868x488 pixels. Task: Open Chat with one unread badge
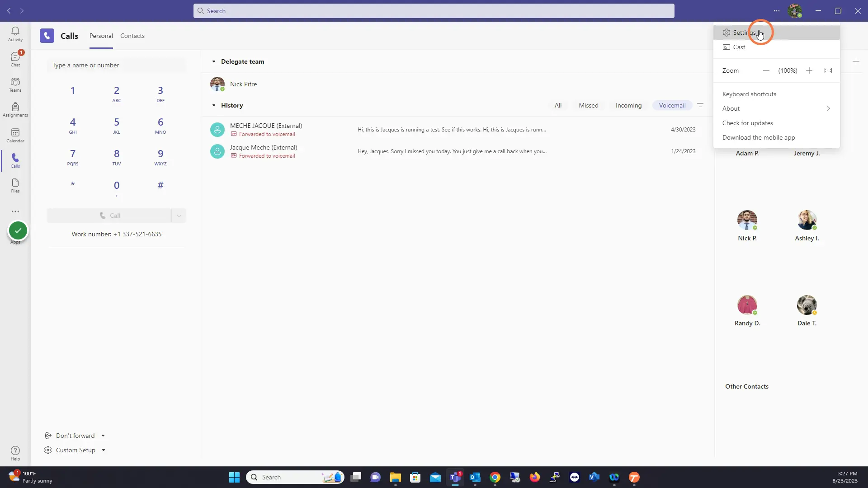click(15, 59)
